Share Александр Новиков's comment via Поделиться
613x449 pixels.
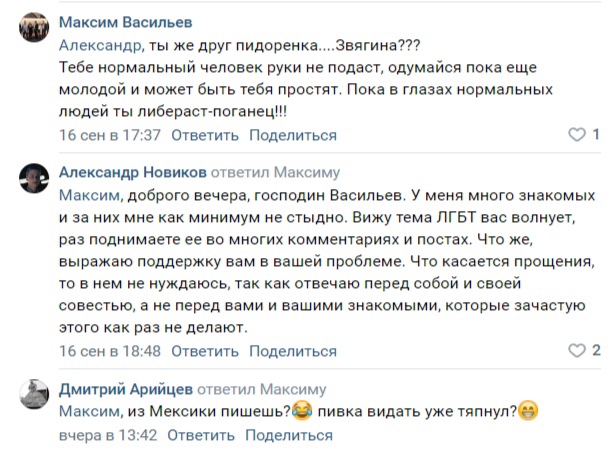pos(292,351)
